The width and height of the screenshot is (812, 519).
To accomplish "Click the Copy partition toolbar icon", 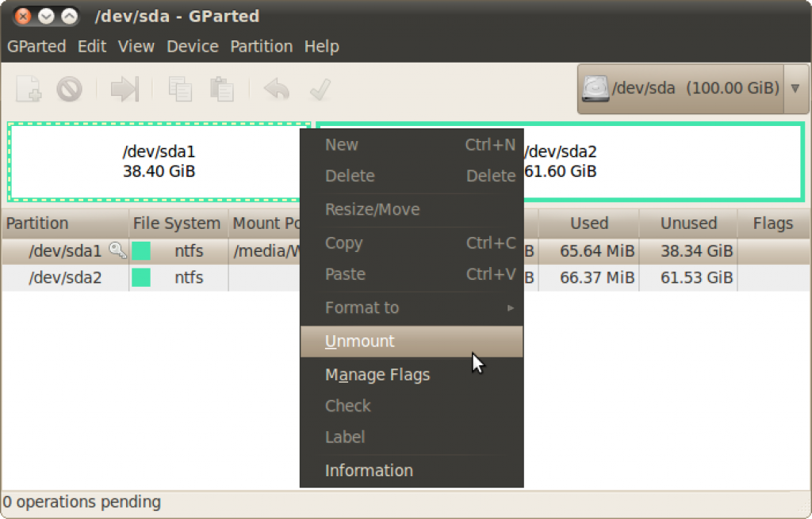I will click(180, 89).
